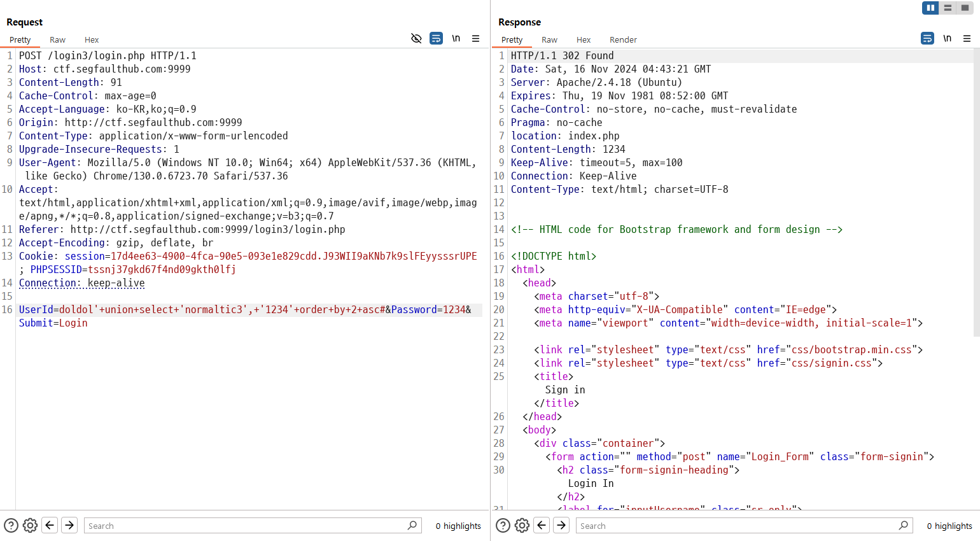Click the Request panel title
The height and width of the screenshot is (541, 980).
pyautogui.click(x=24, y=22)
